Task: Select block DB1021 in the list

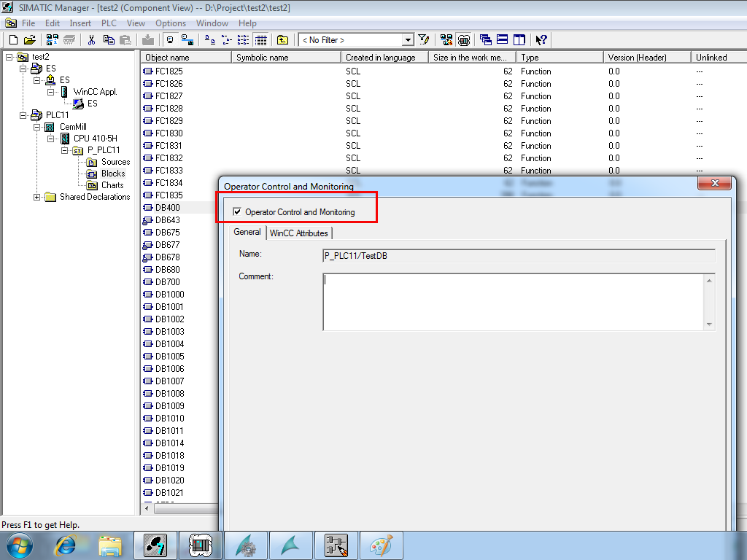Action: pyautogui.click(x=169, y=493)
